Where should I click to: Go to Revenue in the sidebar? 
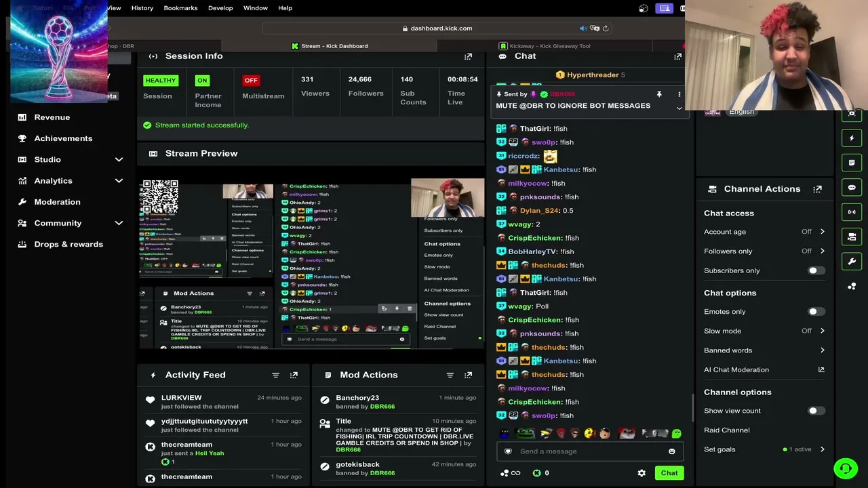point(52,117)
